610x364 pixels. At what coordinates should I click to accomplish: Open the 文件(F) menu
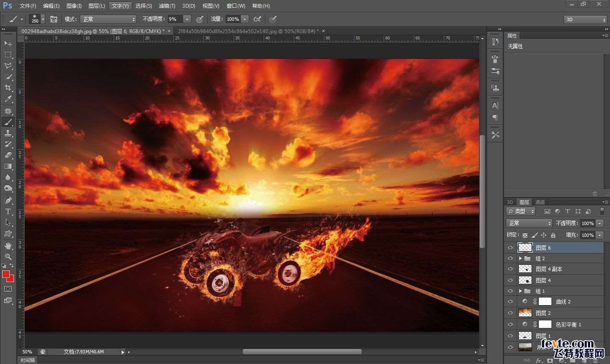coord(28,6)
